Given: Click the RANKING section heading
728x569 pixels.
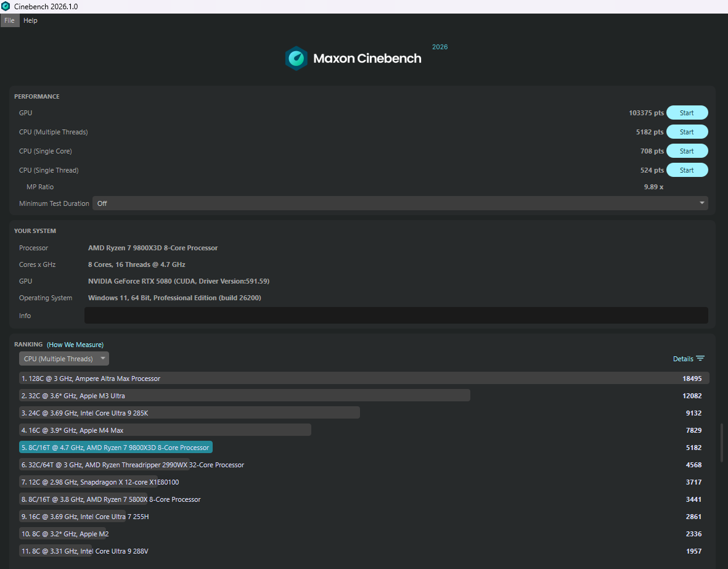Looking at the screenshot, I should pyautogui.click(x=28, y=344).
